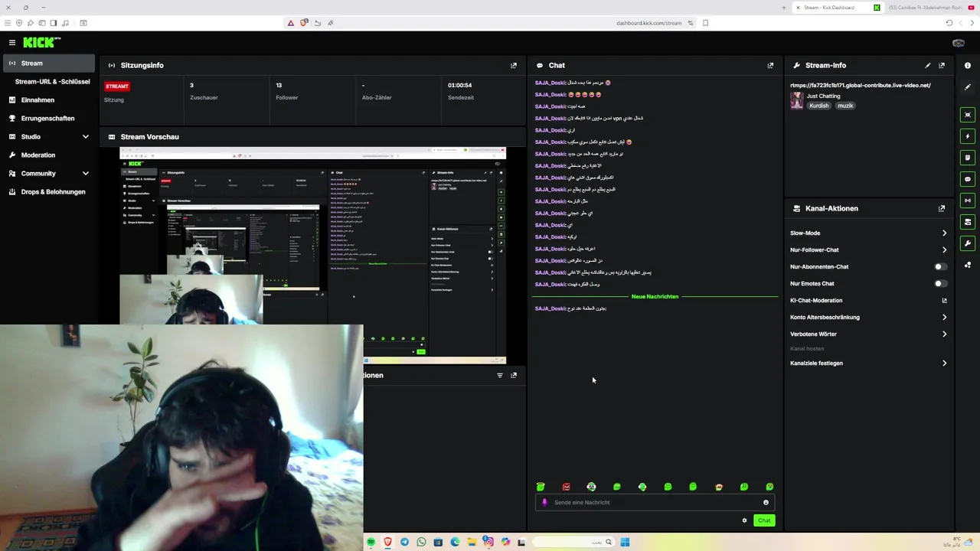Toggle the Nur-Abonnenten-Chat switch
980x551 pixels.
[940, 267]
